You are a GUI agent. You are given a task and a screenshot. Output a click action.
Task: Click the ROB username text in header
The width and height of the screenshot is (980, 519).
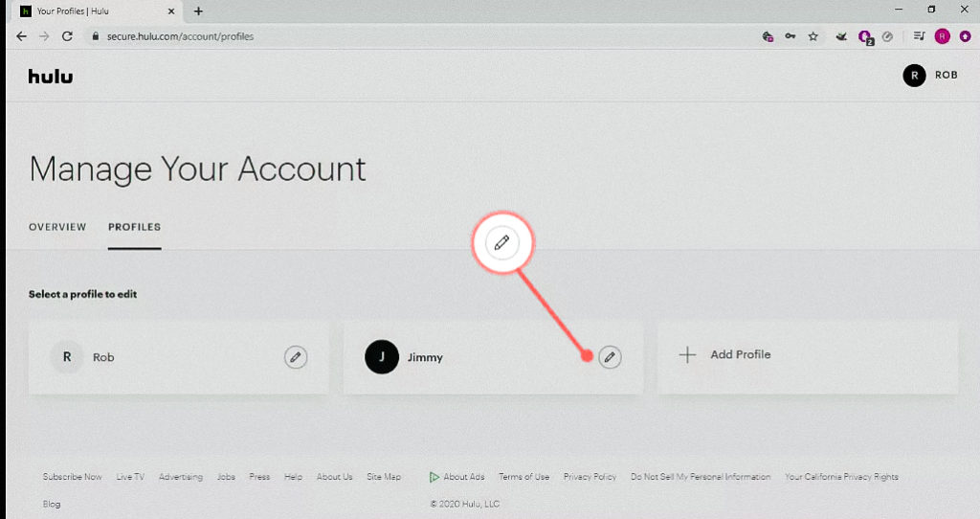coord(946,75)
